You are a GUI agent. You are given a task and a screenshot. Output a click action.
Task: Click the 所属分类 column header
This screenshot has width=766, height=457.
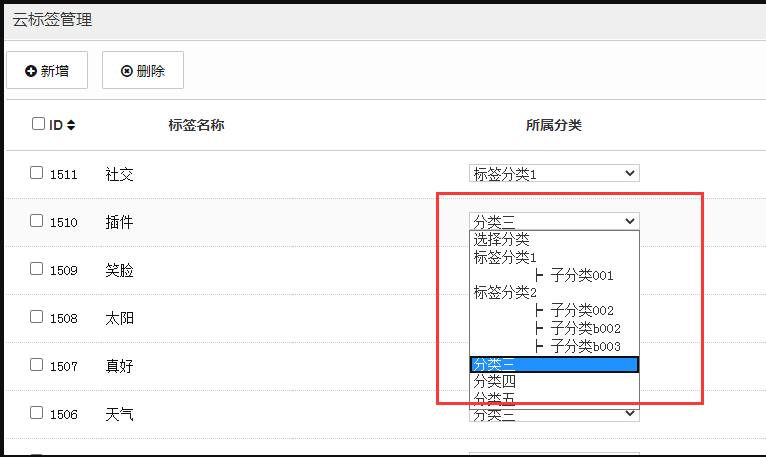click(x=553, y=125)
